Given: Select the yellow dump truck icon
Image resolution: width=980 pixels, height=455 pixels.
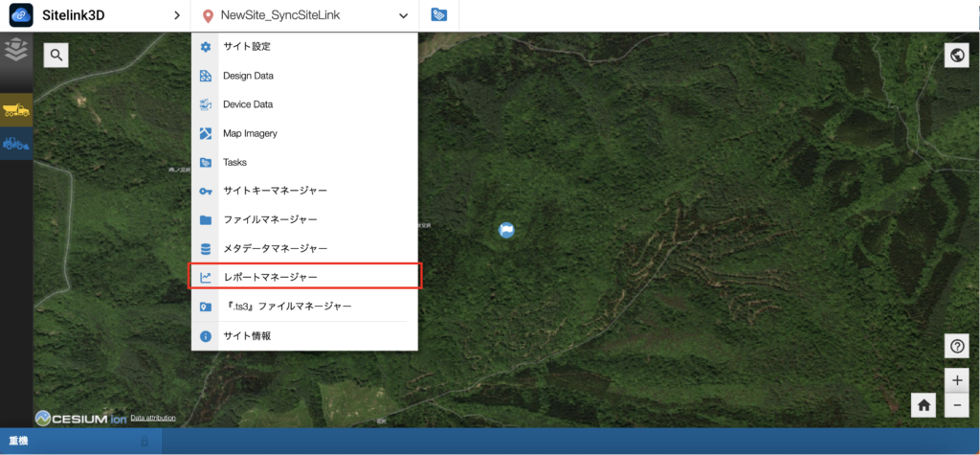Looking at the screenshot, I should tap(16, 110).
